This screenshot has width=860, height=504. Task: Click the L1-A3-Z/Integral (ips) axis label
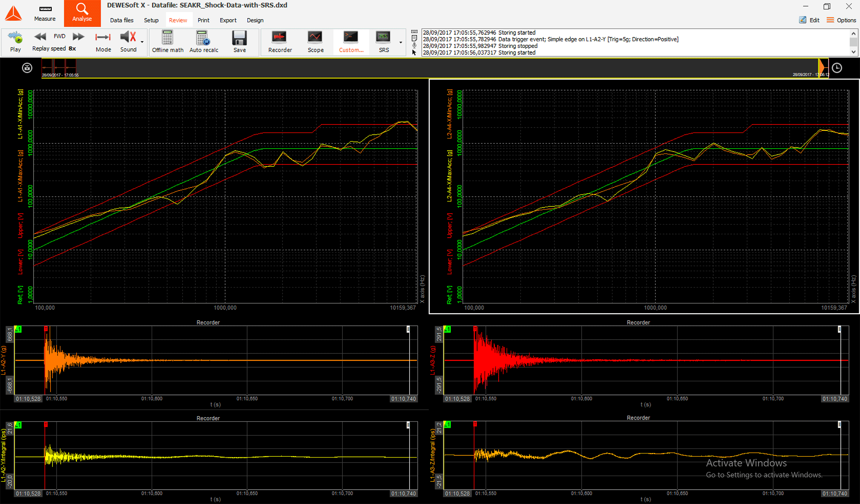coord(433,456)
